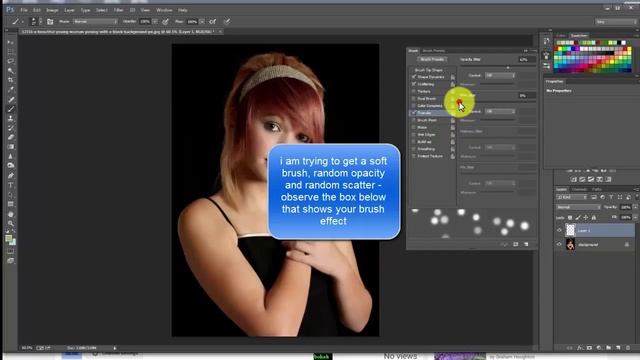Select the Zoom tool
Viewport: 640px width, 360px height.
pyautogui.click(x=11, y=223)
